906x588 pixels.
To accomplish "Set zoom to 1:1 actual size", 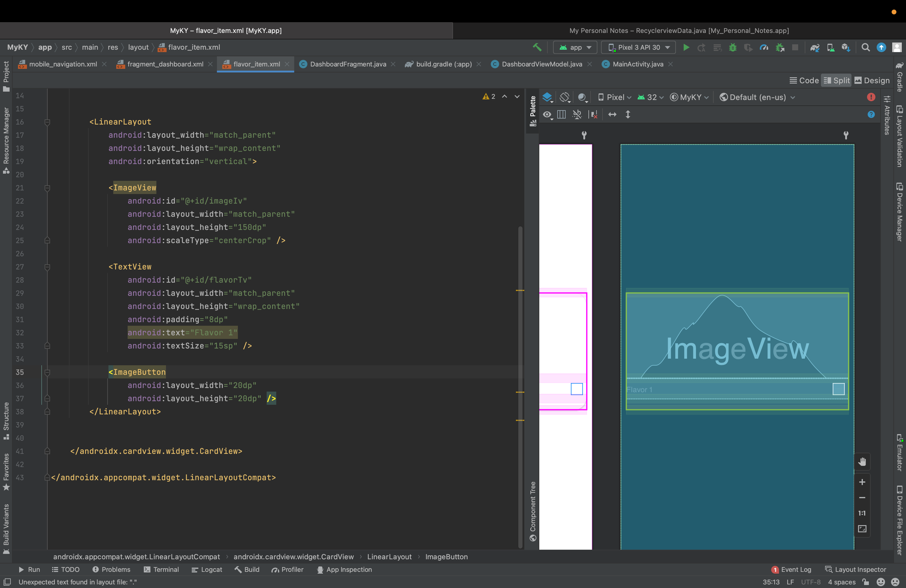I will [862, 513].
